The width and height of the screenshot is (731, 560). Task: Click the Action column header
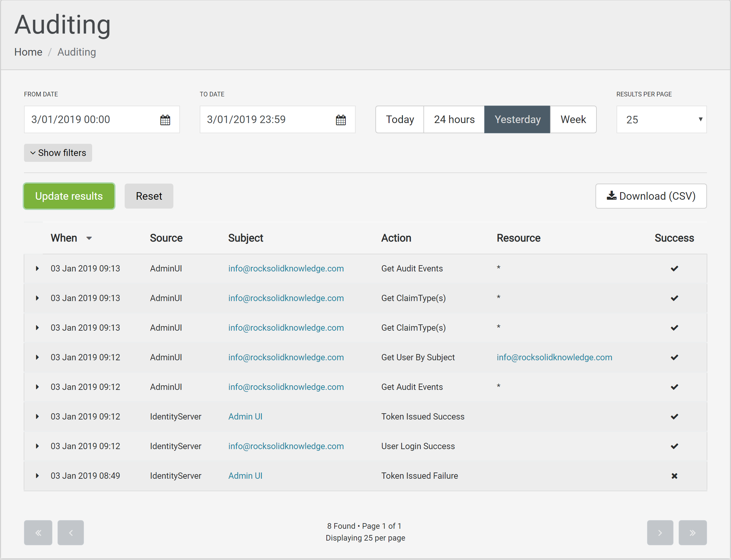point(396,238)
